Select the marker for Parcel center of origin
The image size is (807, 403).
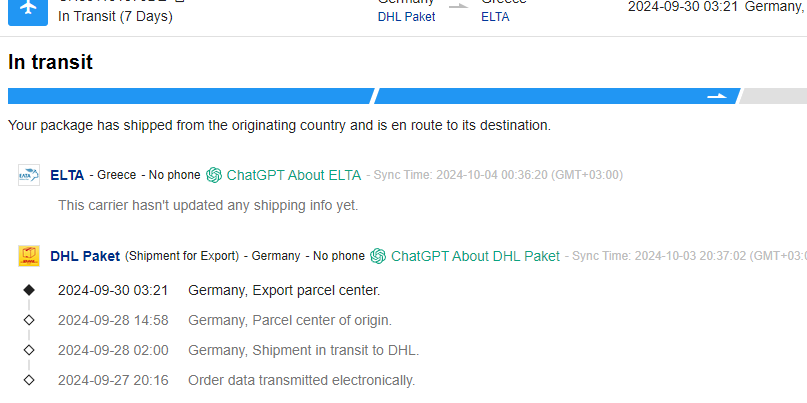point(29,320)
